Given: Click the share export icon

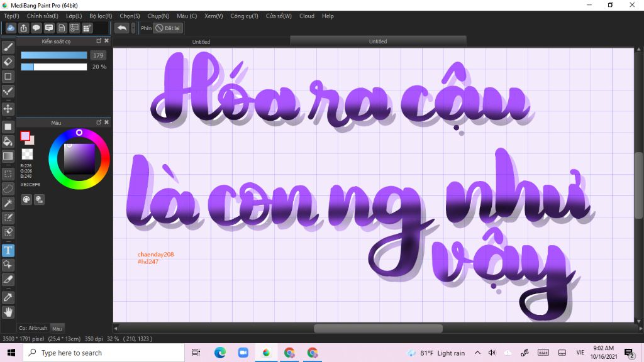Looking at the screenshot, I should pos(23,28).
